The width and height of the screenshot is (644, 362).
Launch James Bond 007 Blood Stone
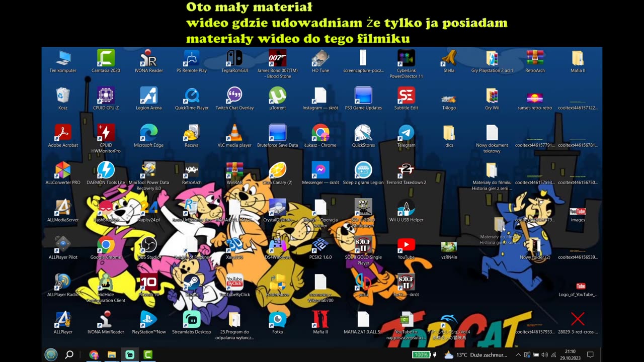click(x=277, y=64)
